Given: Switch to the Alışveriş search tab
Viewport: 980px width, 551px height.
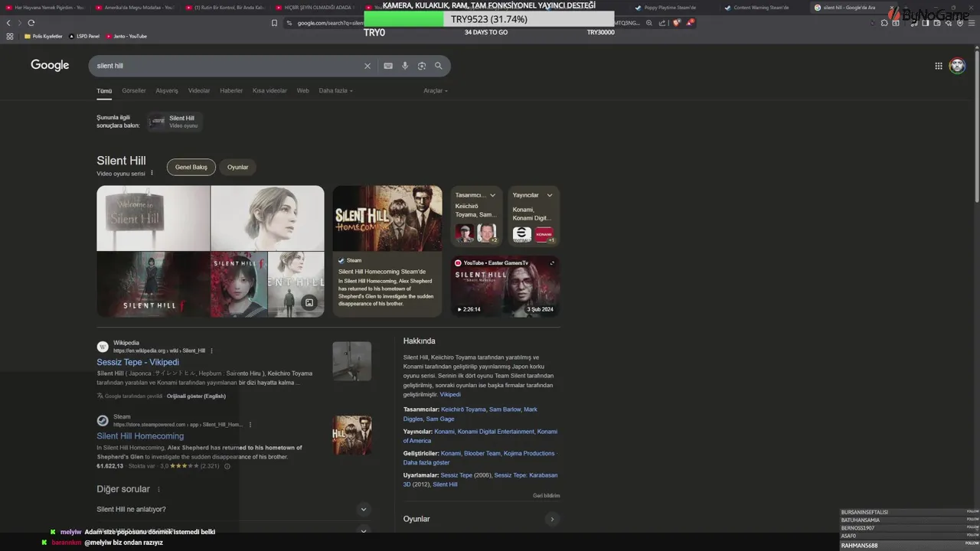Looking at the screenshot, I should tap(167, 90).
